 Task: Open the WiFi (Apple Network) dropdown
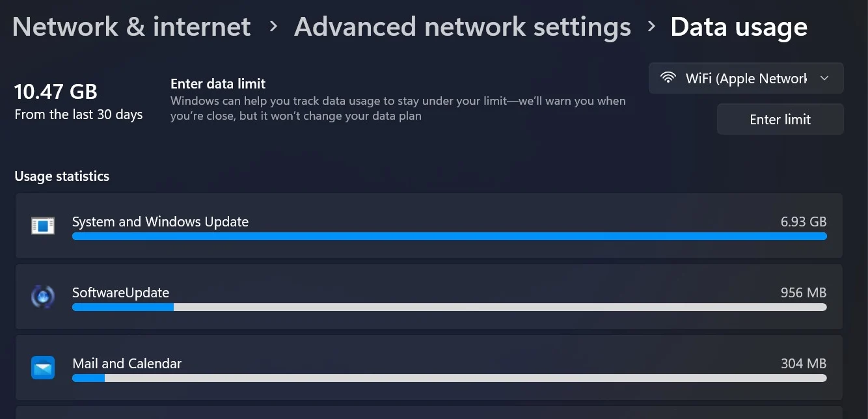(x=746, y=78)
